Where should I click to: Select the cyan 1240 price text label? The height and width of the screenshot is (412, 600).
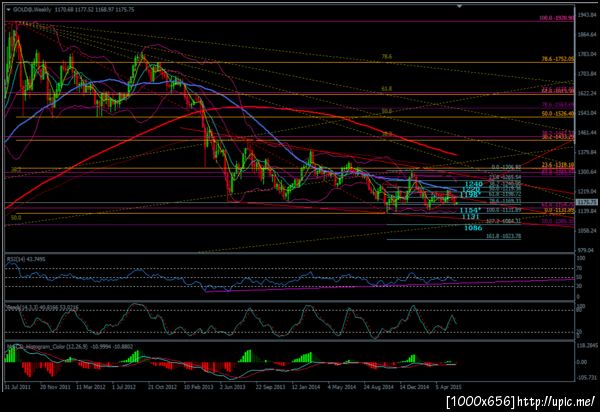(x=473, y=184)
